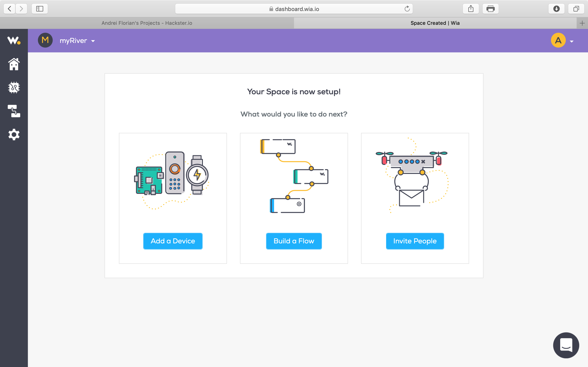
Task: Switch to Andrei Florian's Projects tab
Action: [147, 23]
